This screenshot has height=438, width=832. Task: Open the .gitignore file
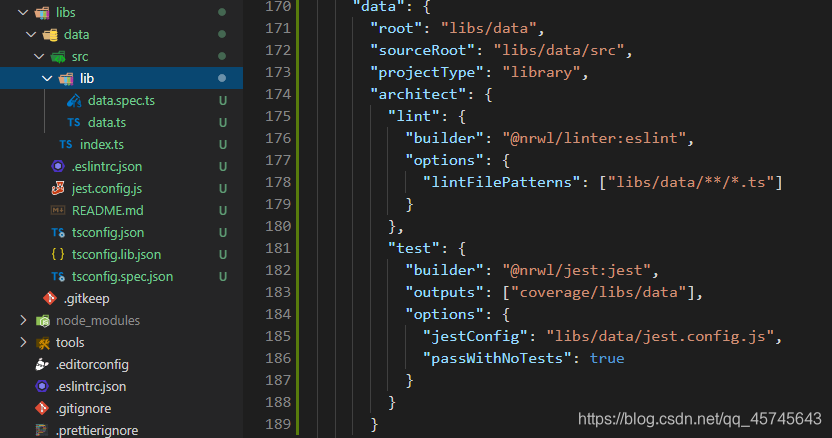coord(83,408)
